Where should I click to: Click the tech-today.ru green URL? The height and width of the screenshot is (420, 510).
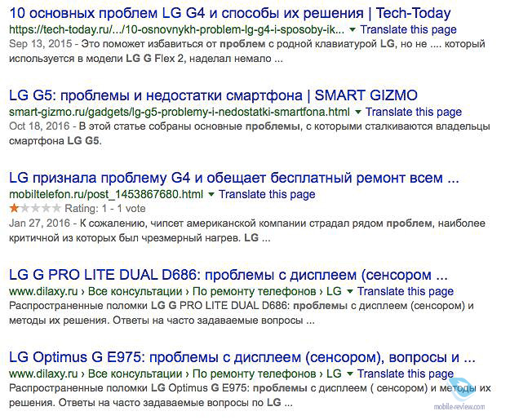[x=176, y=29]
